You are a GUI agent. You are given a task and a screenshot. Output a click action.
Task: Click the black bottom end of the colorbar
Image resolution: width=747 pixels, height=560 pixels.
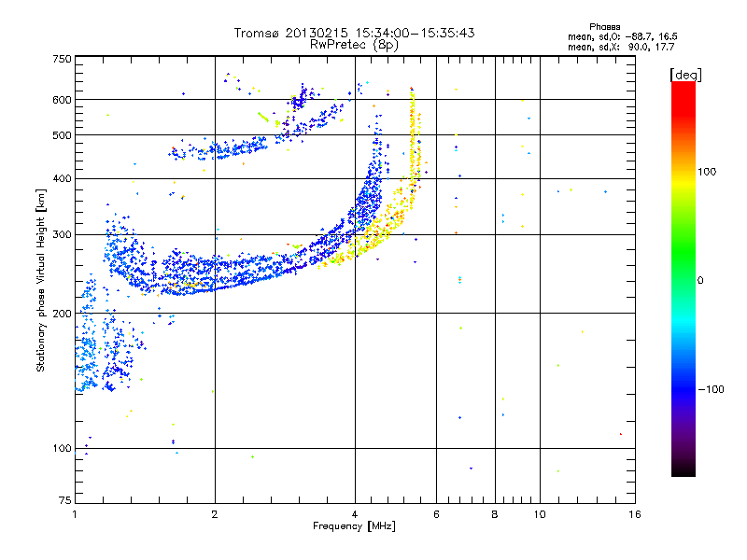(684, 471)
